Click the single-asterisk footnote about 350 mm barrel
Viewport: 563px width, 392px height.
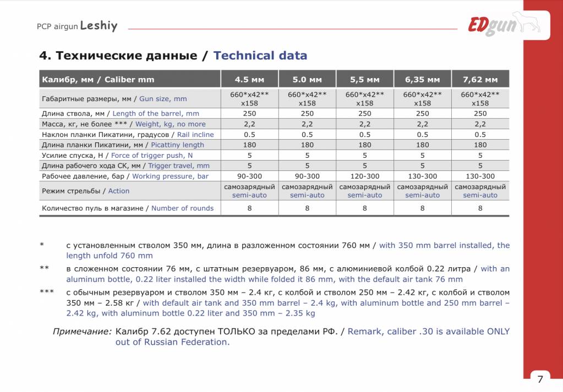pos(275,250)
